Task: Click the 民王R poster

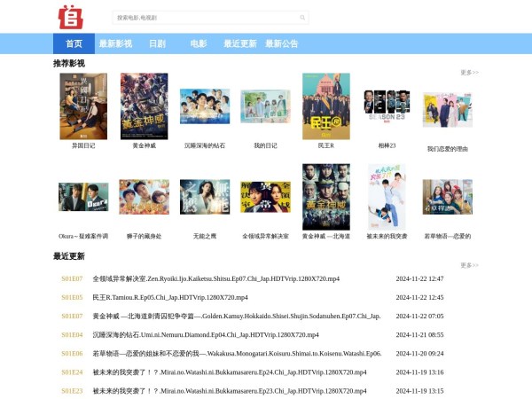Action: pos(325,106)
